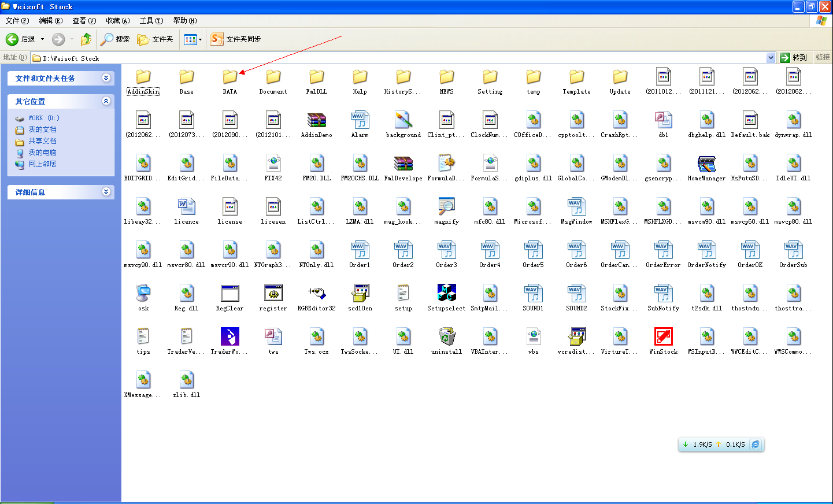Open the 查看(V) menu
This screenshot has width=833, height=504.
(84, 21)
